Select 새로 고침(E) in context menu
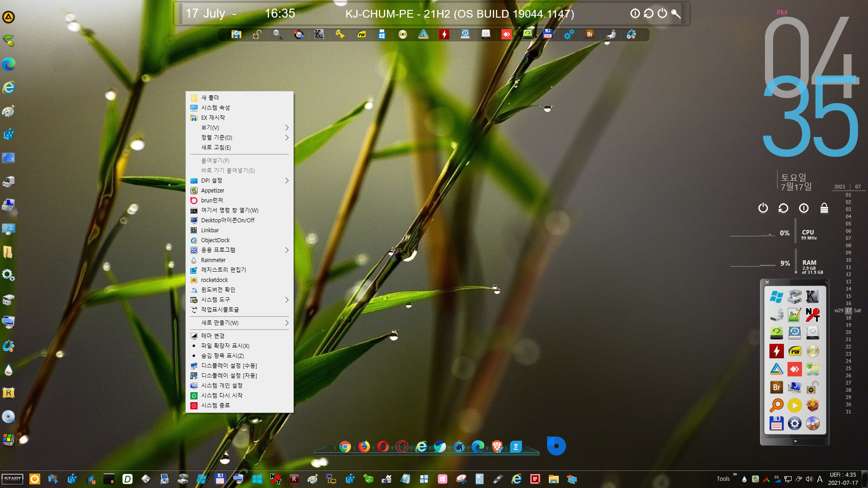The image size is (868, 488). point(240,147)
